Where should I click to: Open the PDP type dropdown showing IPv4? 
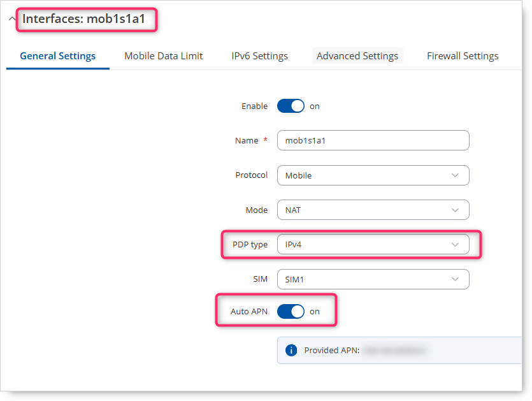373,244
